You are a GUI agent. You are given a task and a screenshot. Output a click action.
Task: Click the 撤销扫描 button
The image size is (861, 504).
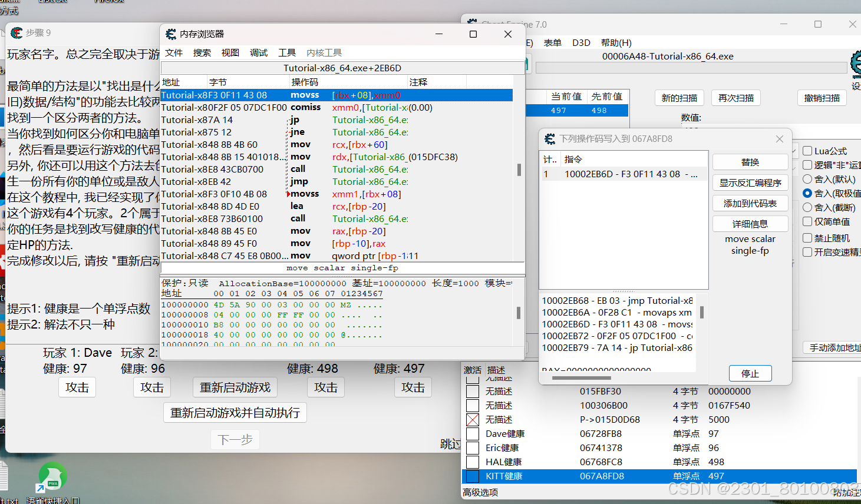click(822, 98)
